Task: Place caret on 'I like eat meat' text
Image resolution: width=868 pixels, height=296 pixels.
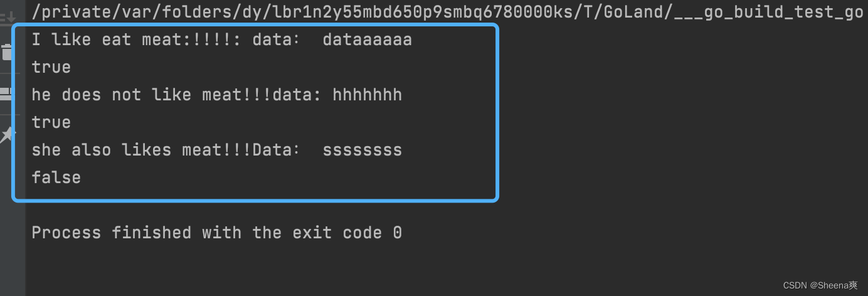Action: point(107,40)
